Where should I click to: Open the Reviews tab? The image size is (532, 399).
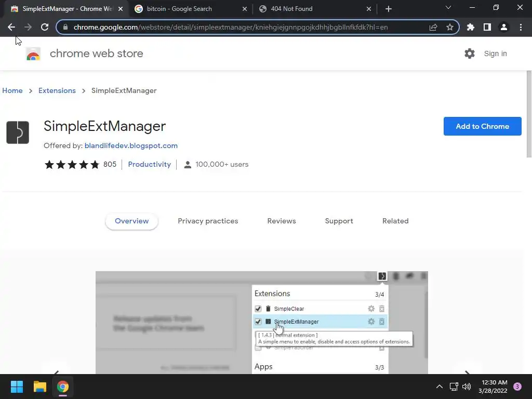coord(282,221)
